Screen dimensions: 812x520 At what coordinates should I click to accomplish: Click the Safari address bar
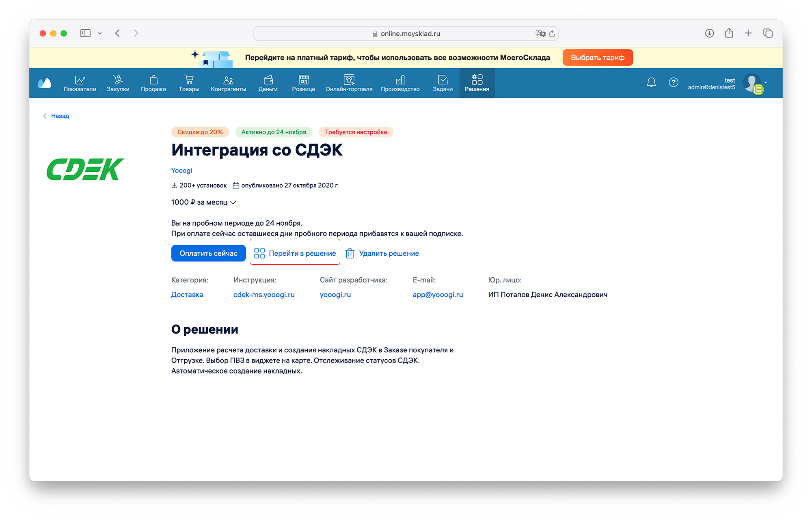(x=406, y=33)
